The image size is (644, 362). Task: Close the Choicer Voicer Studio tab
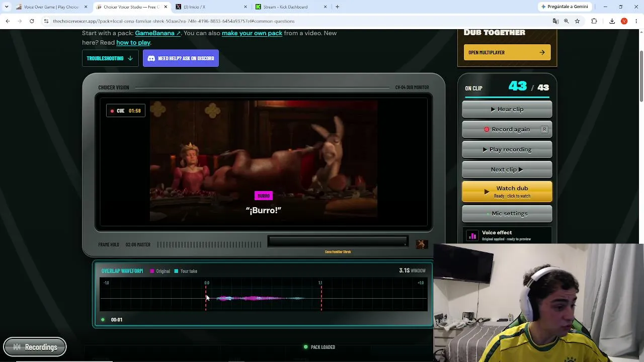[166, 7]
